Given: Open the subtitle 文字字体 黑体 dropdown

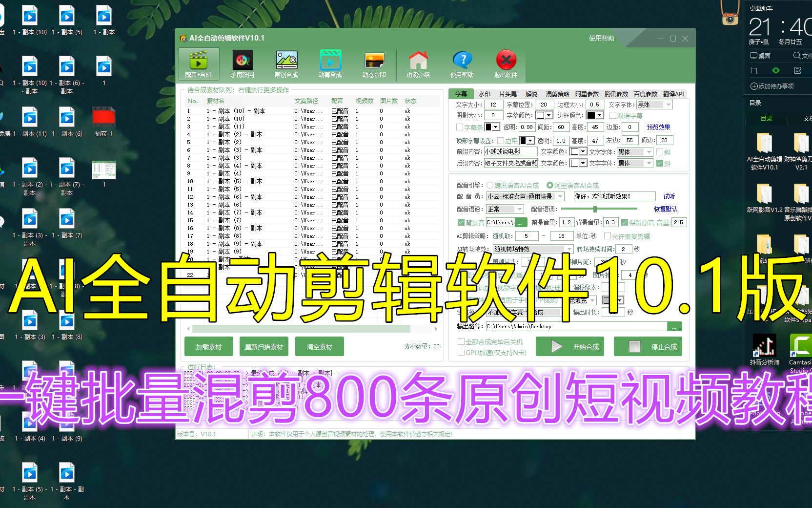Looking at the screenshot, I should tap(654, 105).
